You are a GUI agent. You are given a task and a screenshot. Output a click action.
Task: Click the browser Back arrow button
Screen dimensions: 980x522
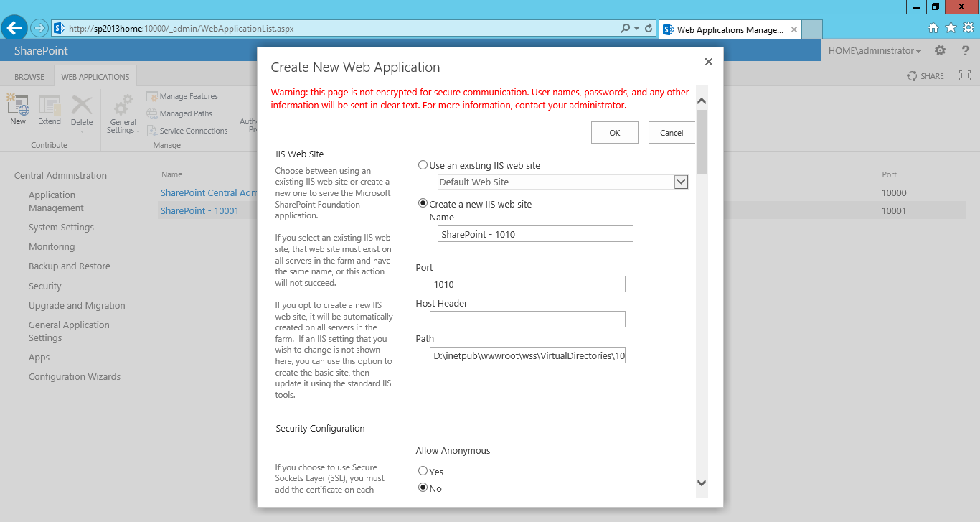15,29
